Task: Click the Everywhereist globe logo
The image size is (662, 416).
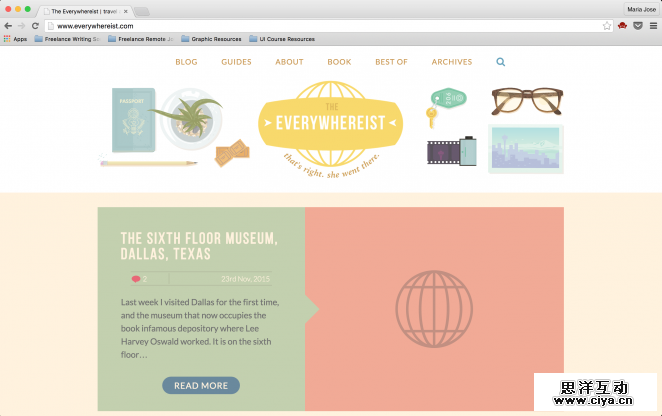Action: 330,126
